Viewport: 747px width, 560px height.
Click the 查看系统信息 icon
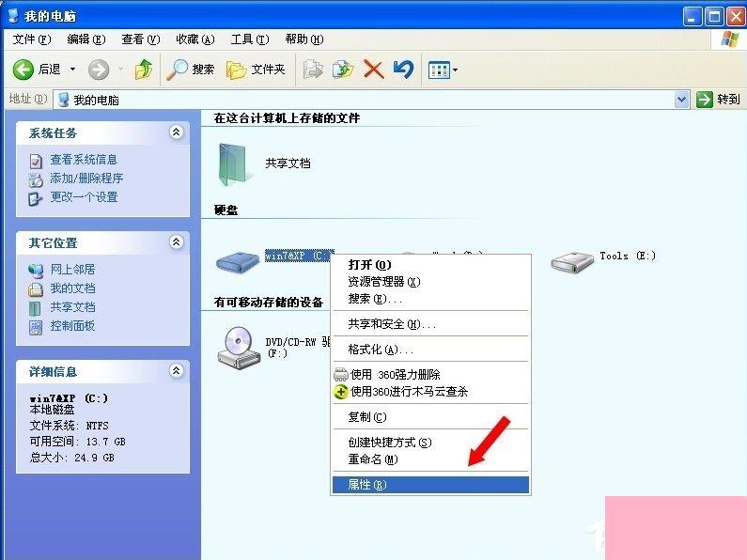pyautogui.click(x=36, y=161)
